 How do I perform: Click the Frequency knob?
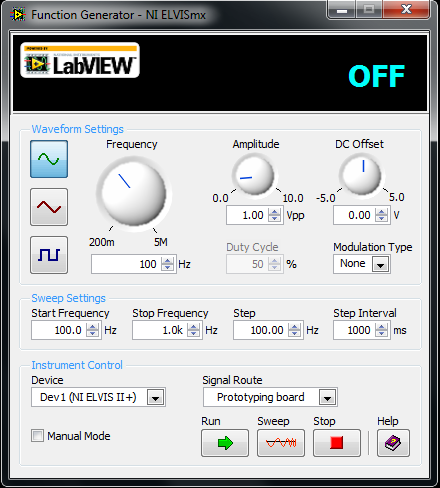[x=134, y=194]
